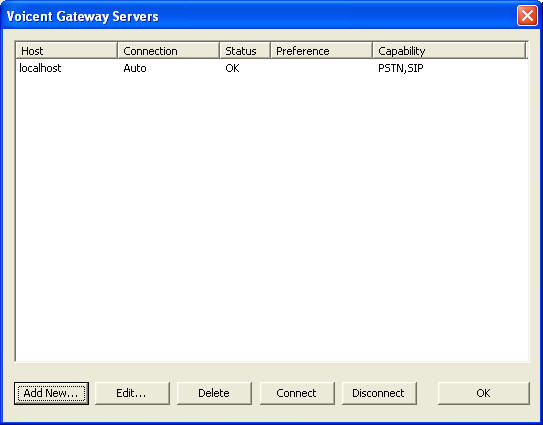
Task: Sort by the Capability column header
Action: (449, 51)
